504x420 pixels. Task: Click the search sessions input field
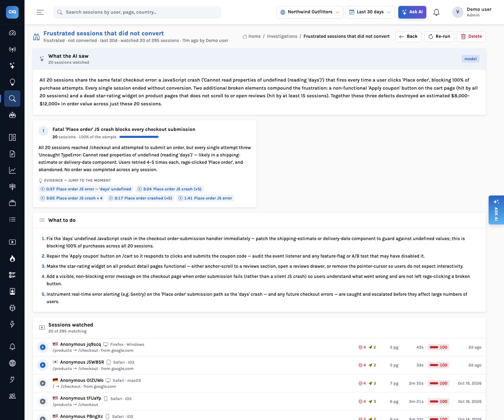pos(137,12)
